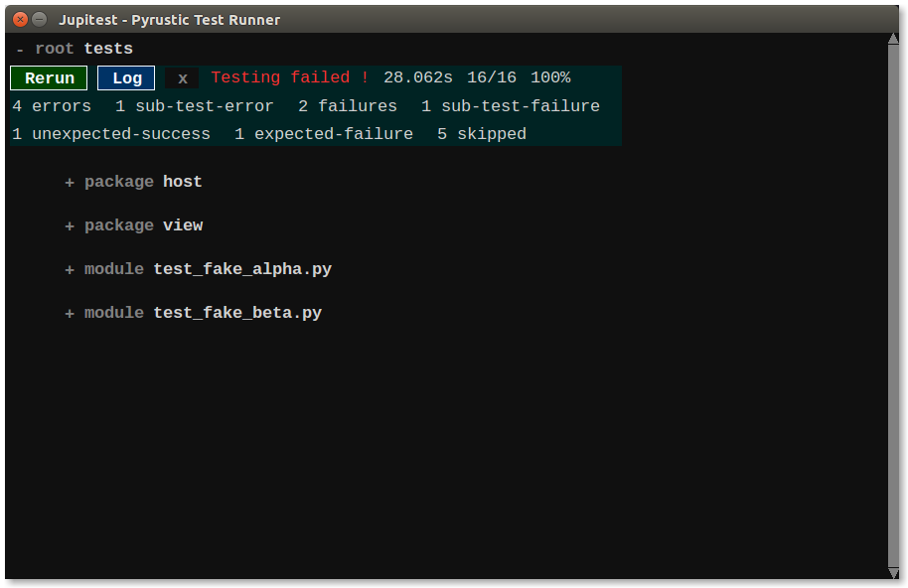Select the view package label
This screenshot has height=588, width=908.
pos(183,225)
